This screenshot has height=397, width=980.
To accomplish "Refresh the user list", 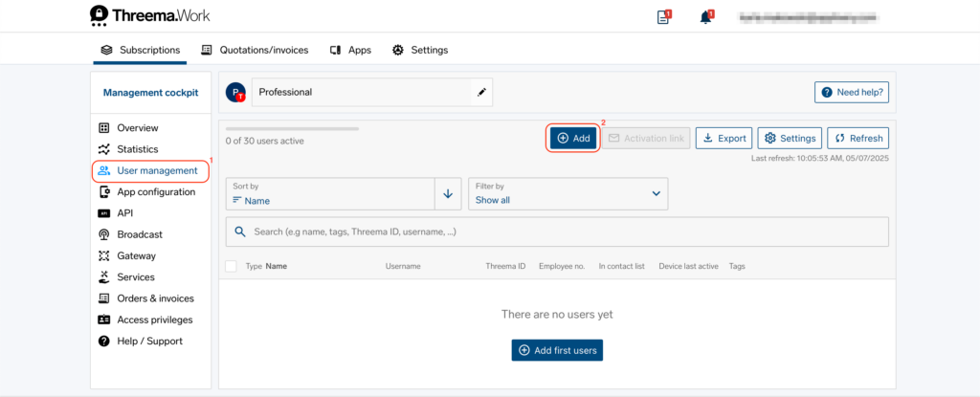I will 858,138.
